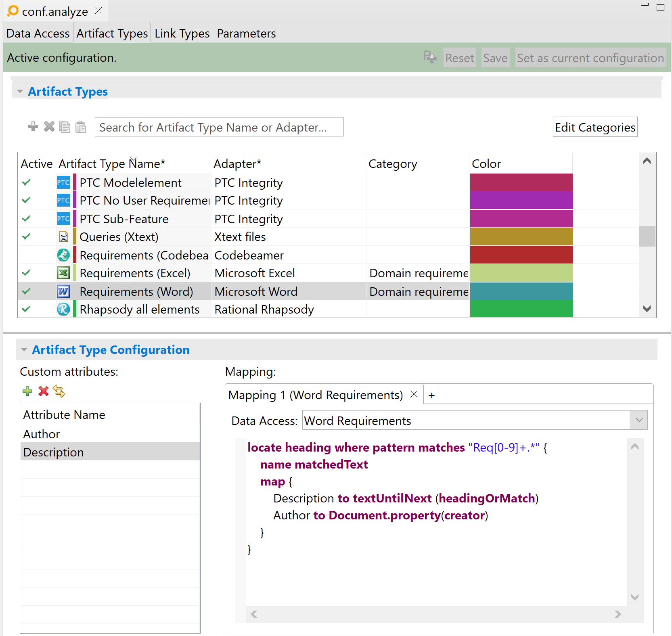
Task: Close Mapping 1 (Word Requirements) tab
Action: coord(414,394)
